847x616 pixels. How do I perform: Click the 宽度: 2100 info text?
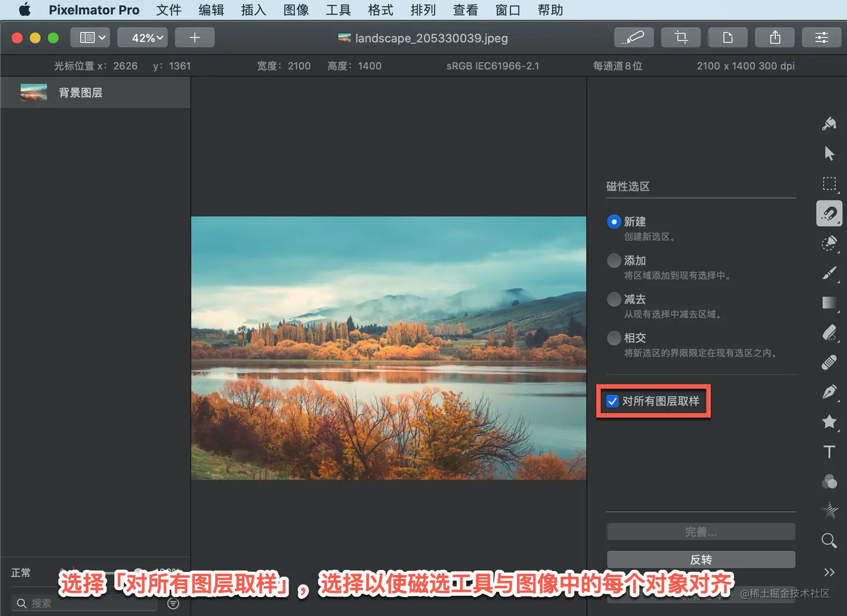point(283,66)
